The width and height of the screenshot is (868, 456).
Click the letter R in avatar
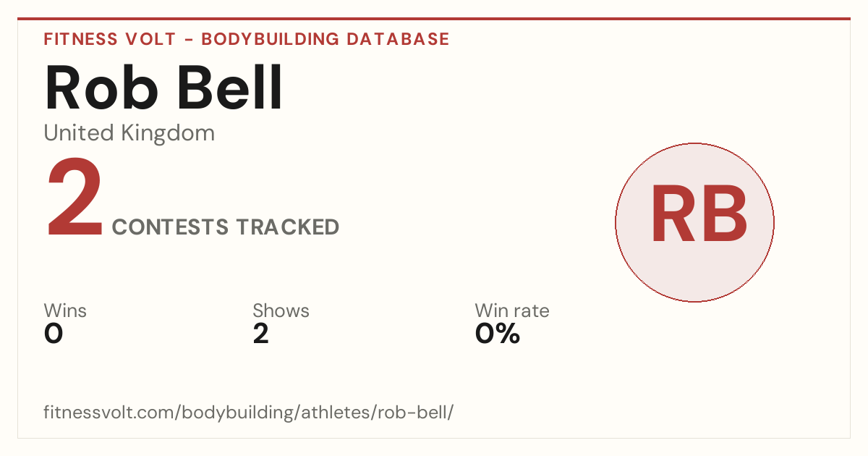(x=674, y=214)
